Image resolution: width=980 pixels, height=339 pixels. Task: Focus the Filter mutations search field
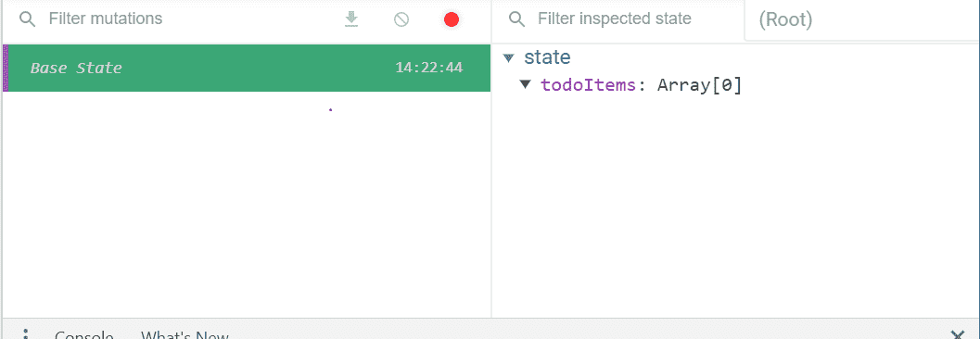click(187, 19)
